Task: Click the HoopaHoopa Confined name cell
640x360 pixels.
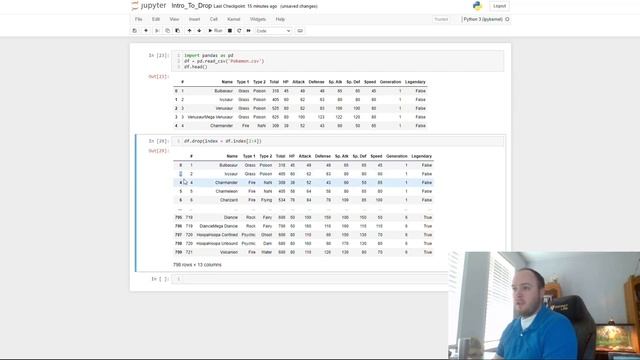Action: (x=217, y=235)
